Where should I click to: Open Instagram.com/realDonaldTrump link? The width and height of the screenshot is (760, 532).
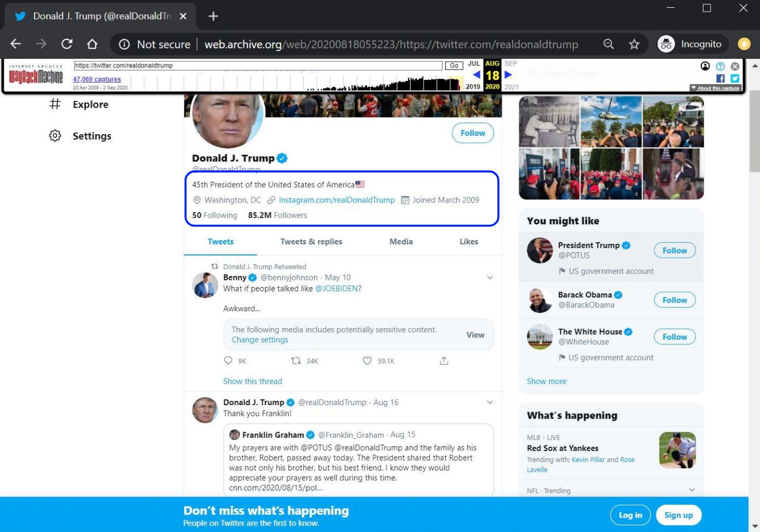pyautogui.click(x=336, y=200)
